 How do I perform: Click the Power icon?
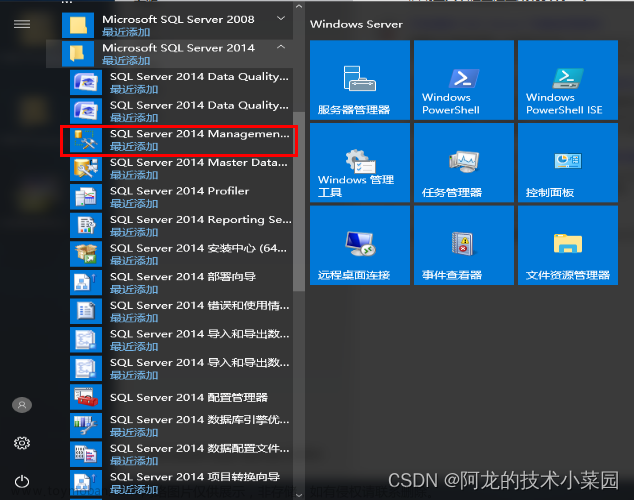pos(22,481)
